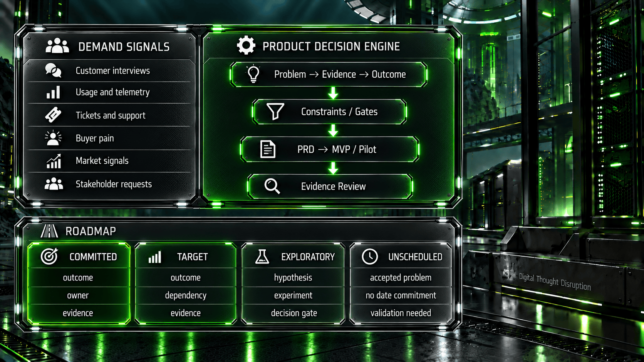644x362 pixels.
Task: Click the Target column bar chart icon
Action: [x=155, y=257]
